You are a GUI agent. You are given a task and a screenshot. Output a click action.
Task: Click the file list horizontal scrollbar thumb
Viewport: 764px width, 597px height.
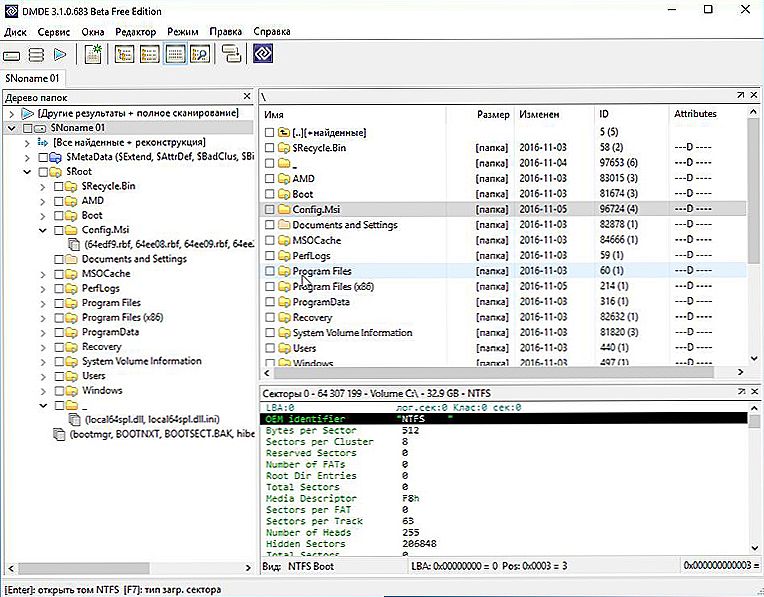point(494,372)
